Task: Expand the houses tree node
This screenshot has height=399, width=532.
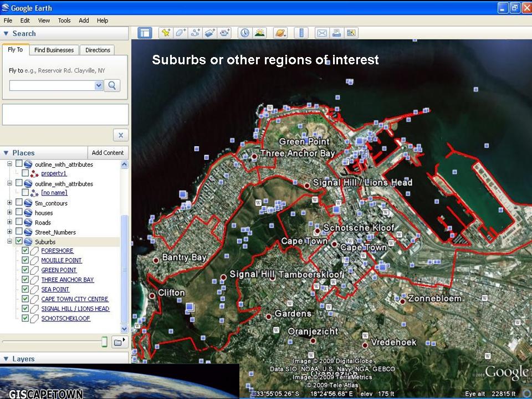Action: tap(9, 212)
